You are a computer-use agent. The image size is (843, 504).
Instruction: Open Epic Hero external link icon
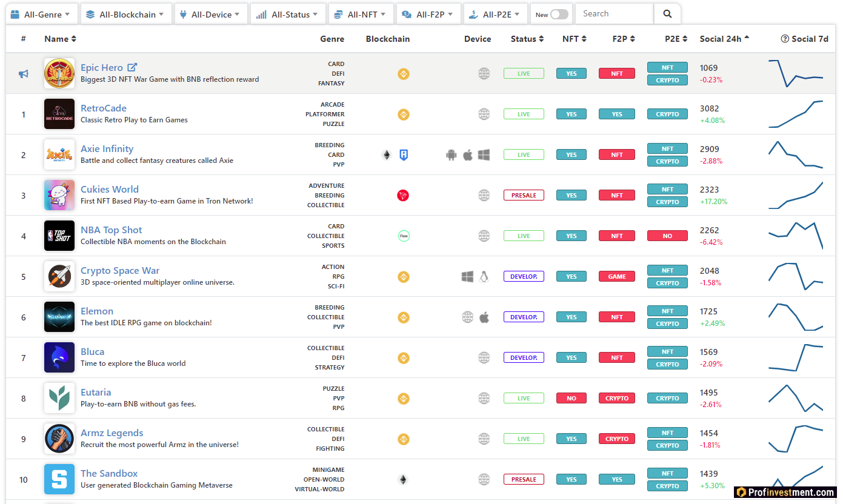[132, 67]
